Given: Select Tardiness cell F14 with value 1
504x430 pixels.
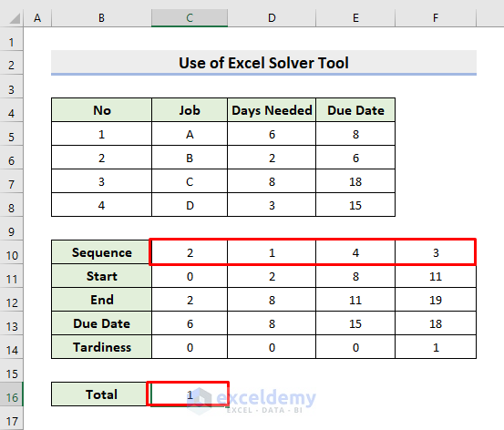Looking at the screenshot, I should pos(436,347).
